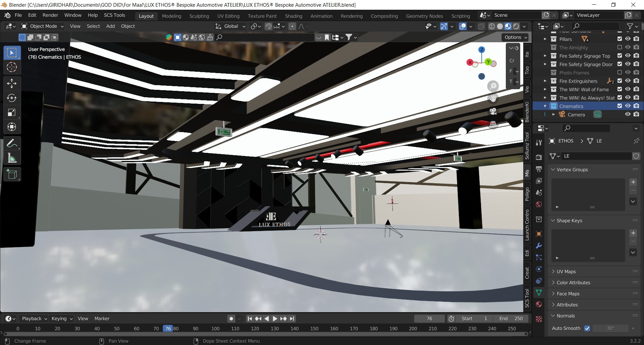Open the BlenderKit sidebar tab
644x345 pixels.
pos(527,112)
